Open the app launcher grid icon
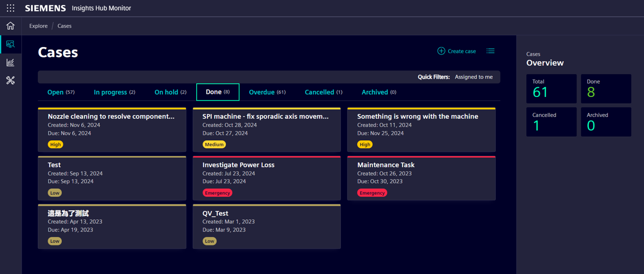This screenshot has width=644, height=274. tap(10, 8)
